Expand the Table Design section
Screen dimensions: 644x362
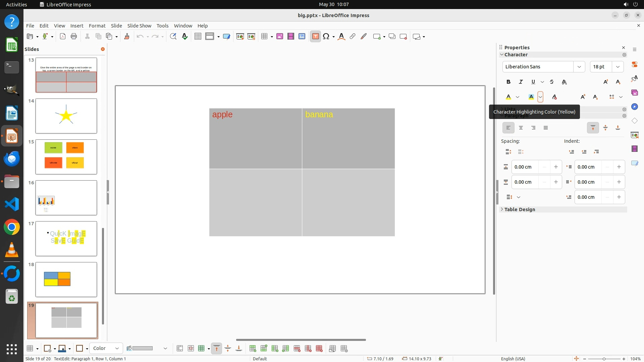pos(520,209)
